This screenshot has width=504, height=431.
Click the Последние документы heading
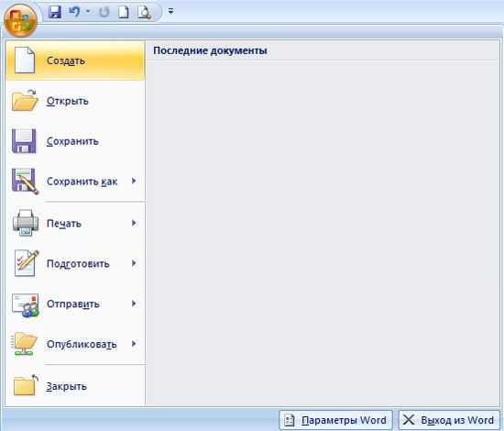click(x=210, y=50)
